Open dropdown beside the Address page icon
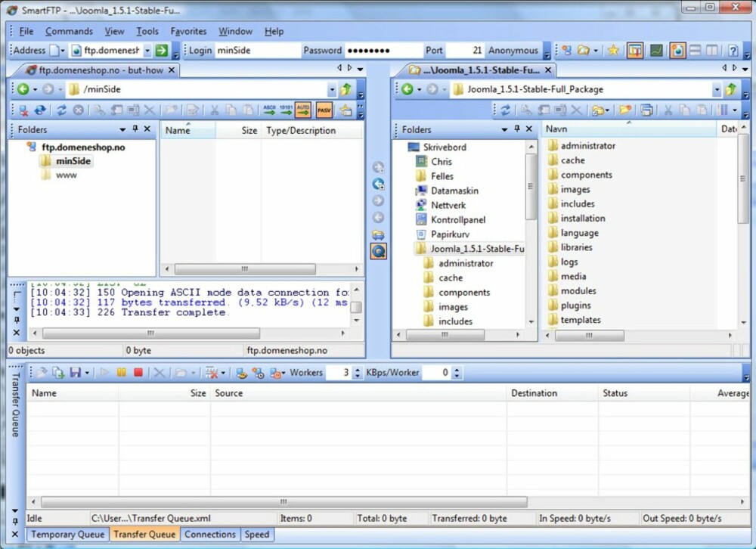The image size is (756, 549). (62, 51)
